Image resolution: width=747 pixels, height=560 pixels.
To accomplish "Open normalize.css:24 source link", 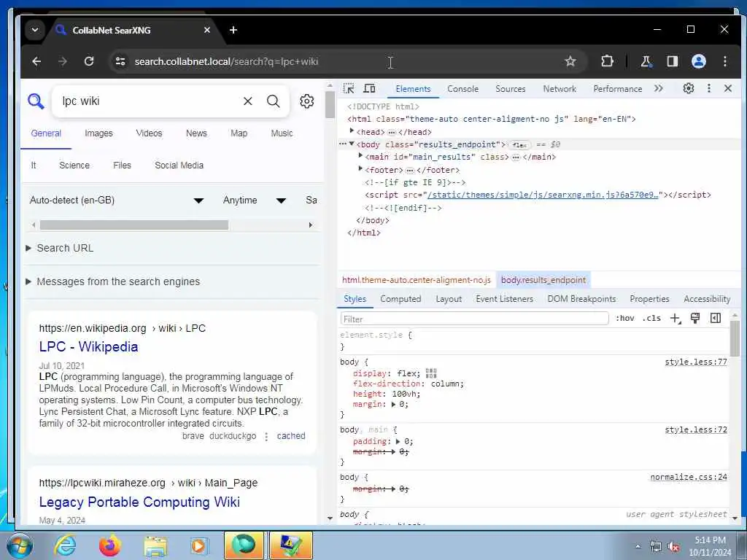I will point(689,477).
